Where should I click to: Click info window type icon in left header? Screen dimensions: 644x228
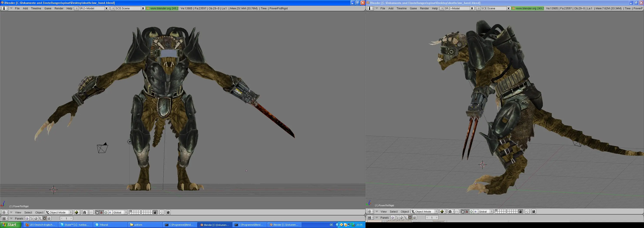(5, 8)
